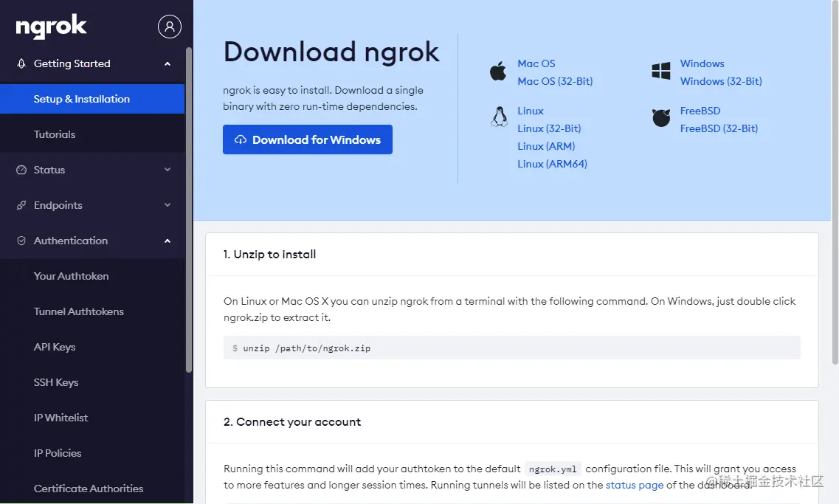
Task: Click the main page scrollbar thumb
Action: coord(835,182)
